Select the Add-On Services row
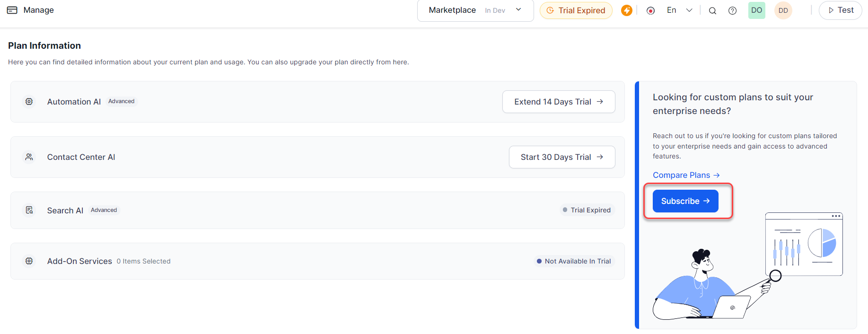This screenshot has height=334, width=868. (x=317, y=261)
